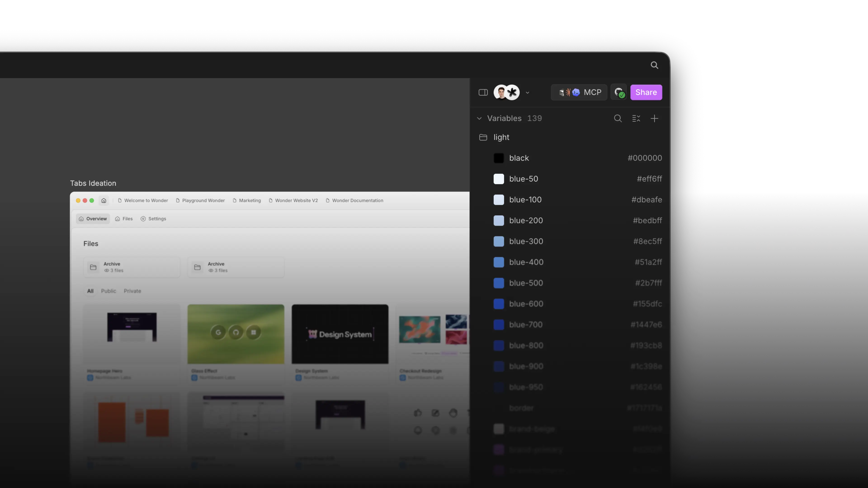
Task: Select the blue-600 variable name
Action: [x=526, y=304]
